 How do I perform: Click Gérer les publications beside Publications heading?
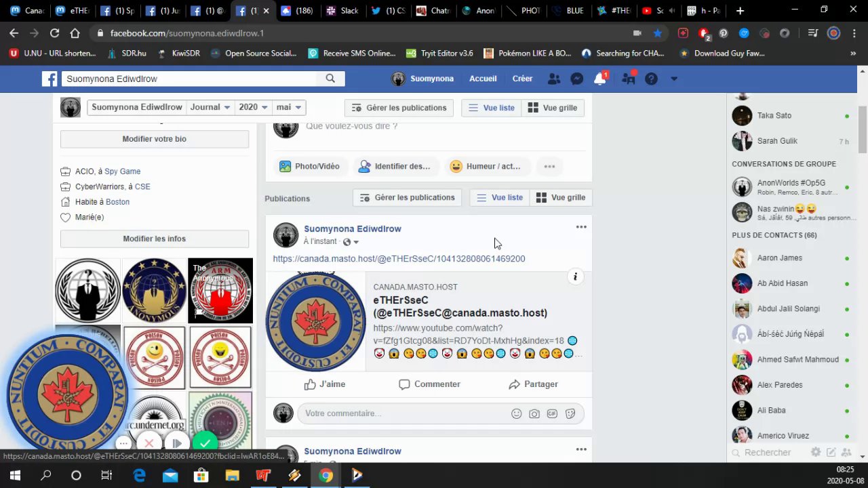tap(408, 197)
